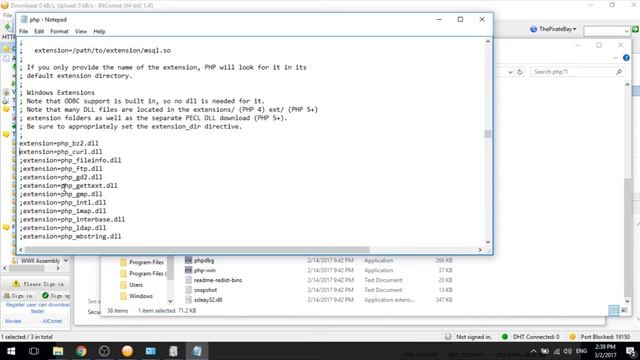Open File Explorer from the taskbar
640x360 pixels.
point(58,351)
